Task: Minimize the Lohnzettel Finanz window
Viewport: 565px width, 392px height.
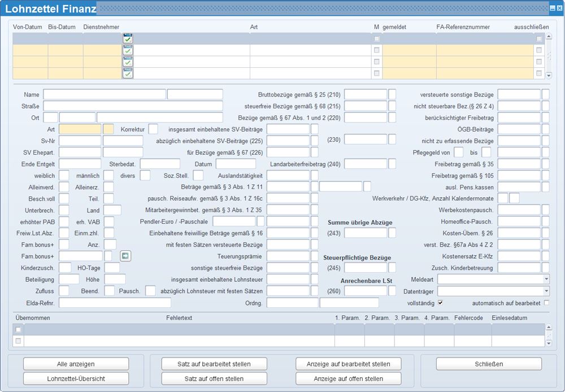Action: coord(552,8)
